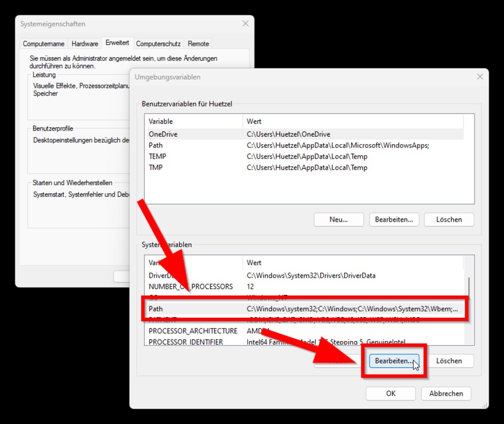Screen dimensions: 504x424
Task: Confirm with the OK button
Action: (390, 393)
